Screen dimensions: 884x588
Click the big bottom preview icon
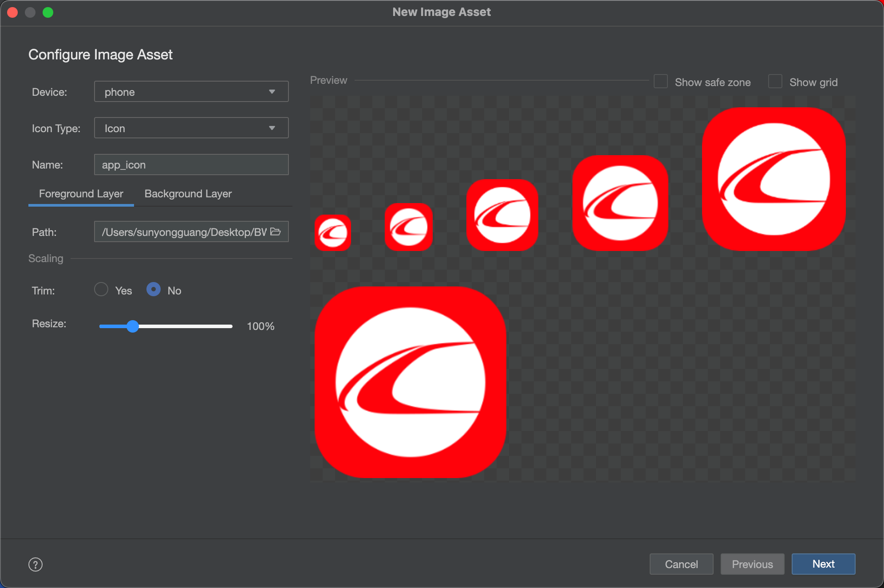pyautogui.click(x=410, y=382)
